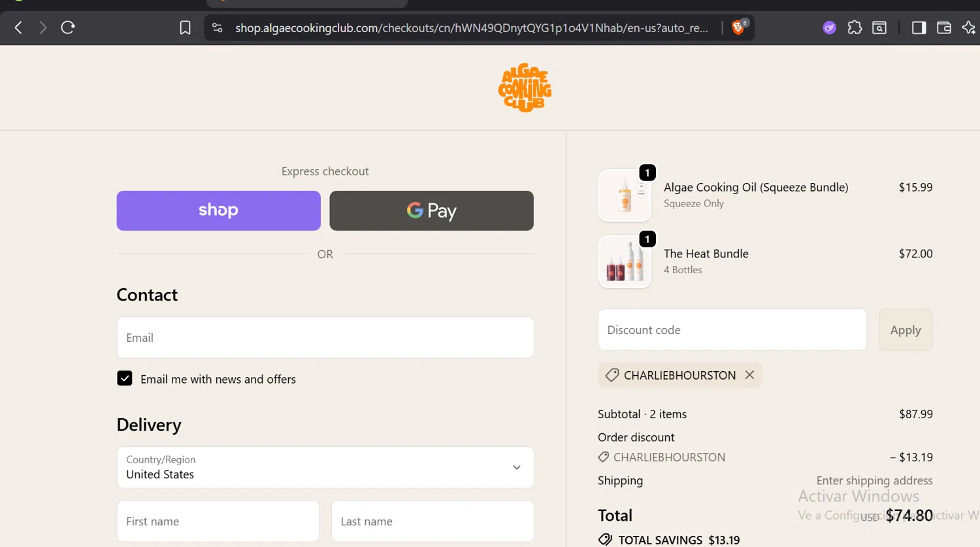Image resolution: width=980 pixels, height=547 pixels.
Task: Click the Algae Cooking Club logo
Action: click(525, 88)
